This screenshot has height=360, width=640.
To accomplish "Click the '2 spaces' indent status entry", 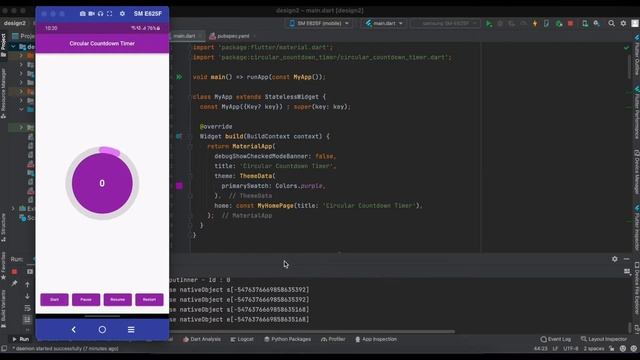I will coord(594,349).
